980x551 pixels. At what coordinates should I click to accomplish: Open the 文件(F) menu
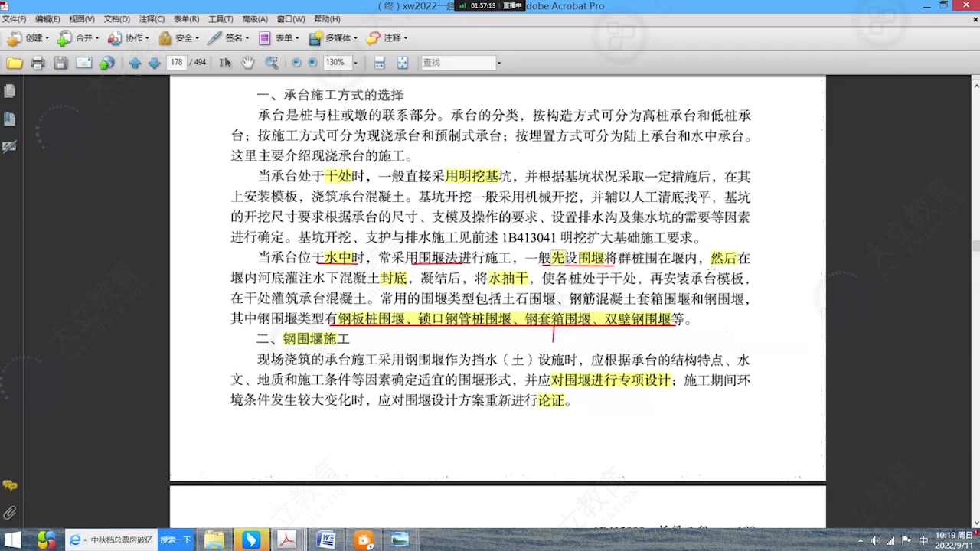pyautogui.click(x=13, y=19)
